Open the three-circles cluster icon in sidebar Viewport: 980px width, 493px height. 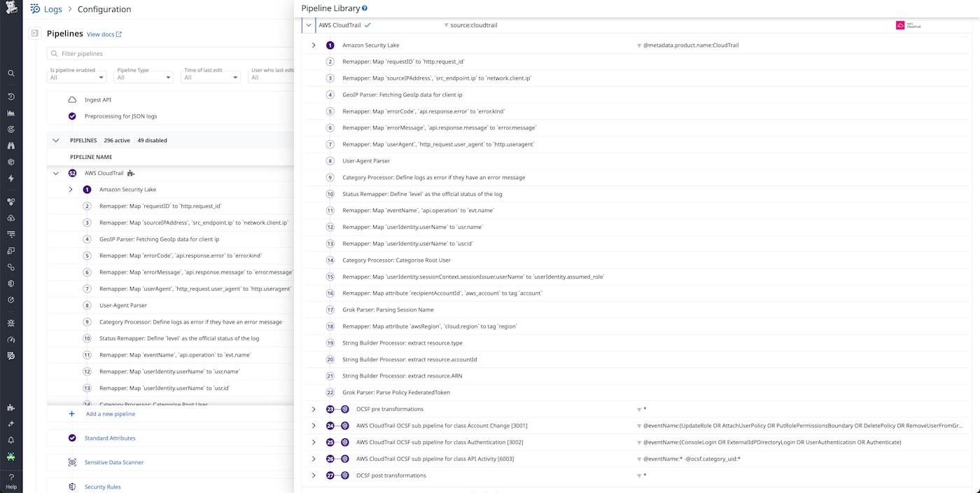[x=11, y=202]
